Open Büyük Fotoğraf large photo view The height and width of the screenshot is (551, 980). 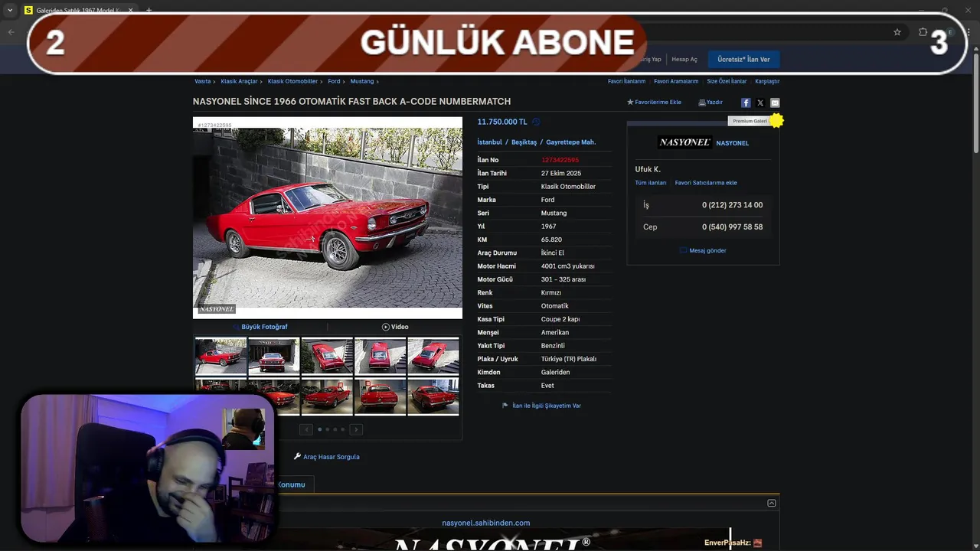pos(260,327)
